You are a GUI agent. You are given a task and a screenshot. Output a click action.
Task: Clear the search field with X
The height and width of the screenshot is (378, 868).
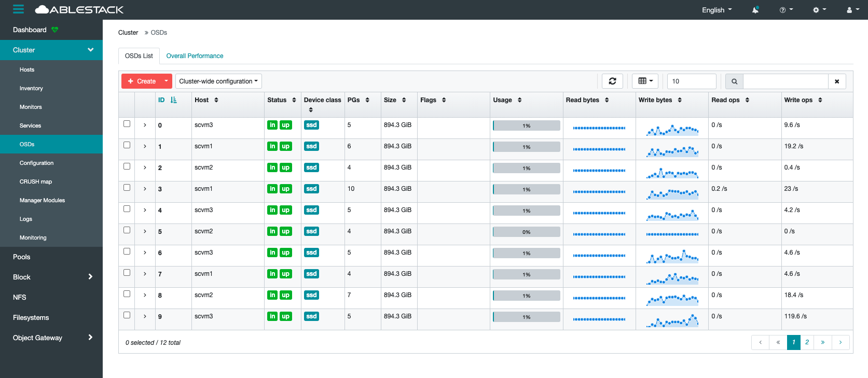pyautogui.click(x=837, y=81)
